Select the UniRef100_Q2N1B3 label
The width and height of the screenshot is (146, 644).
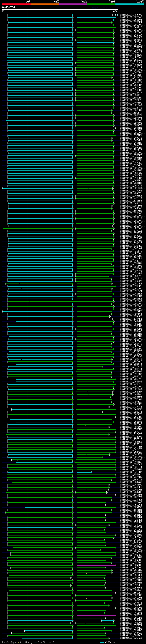coord(131,631)
